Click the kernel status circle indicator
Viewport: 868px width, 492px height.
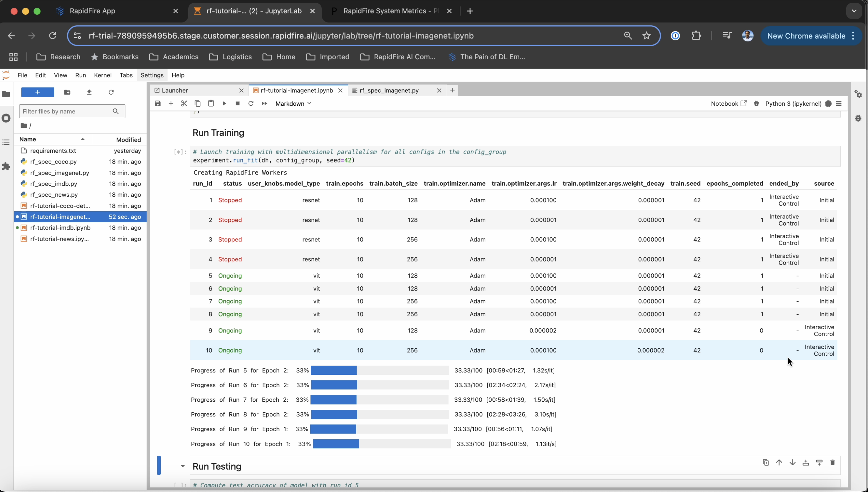(x=828, y=104)
